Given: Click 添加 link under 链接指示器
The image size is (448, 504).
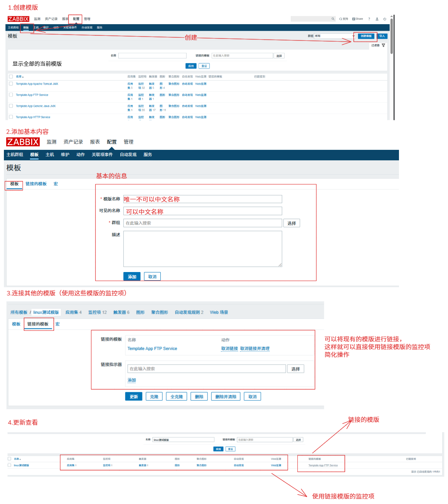Looking at the screenshot, I should coord(132,380).
